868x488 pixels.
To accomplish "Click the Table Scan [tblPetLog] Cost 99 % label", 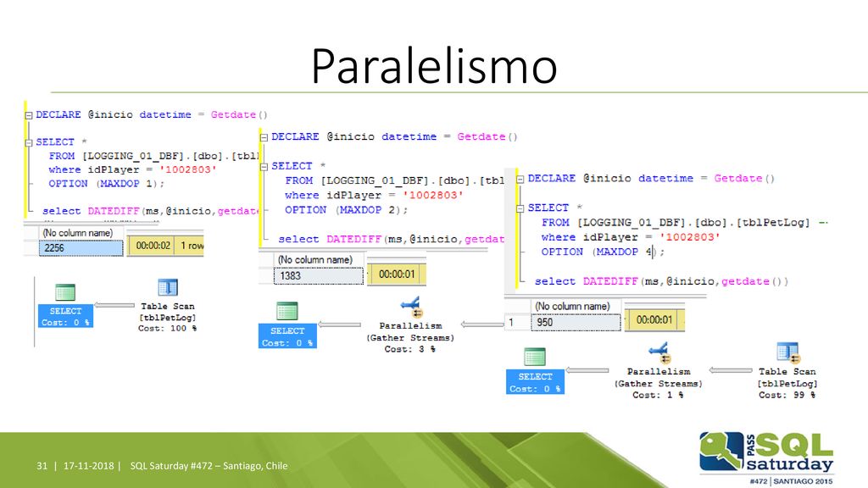I will pyautogui.click(x=787, y=383).
